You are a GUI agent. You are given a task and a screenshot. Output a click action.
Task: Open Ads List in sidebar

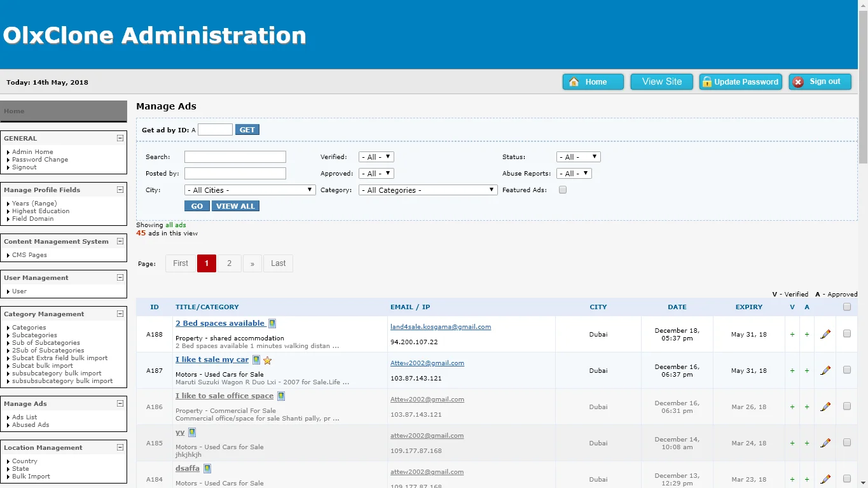point(25,417)
